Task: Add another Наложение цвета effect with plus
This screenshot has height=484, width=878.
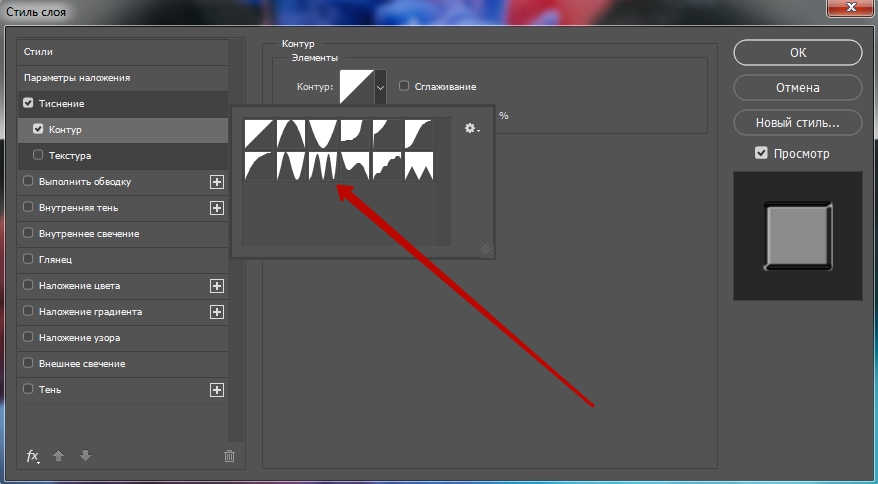Action: (x=217, y=286)
